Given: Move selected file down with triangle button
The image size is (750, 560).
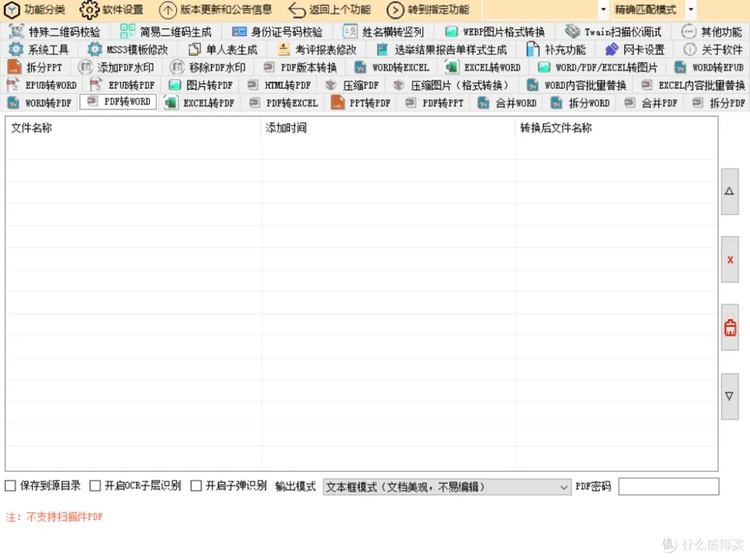Looking at the screenshot, I should point(729,396).
